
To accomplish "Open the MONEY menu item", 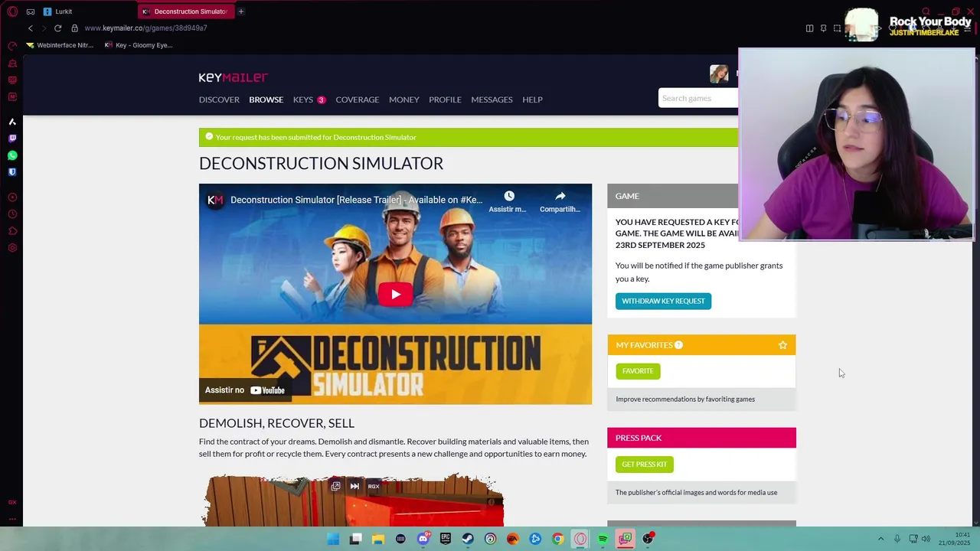I will coord(403,99).
